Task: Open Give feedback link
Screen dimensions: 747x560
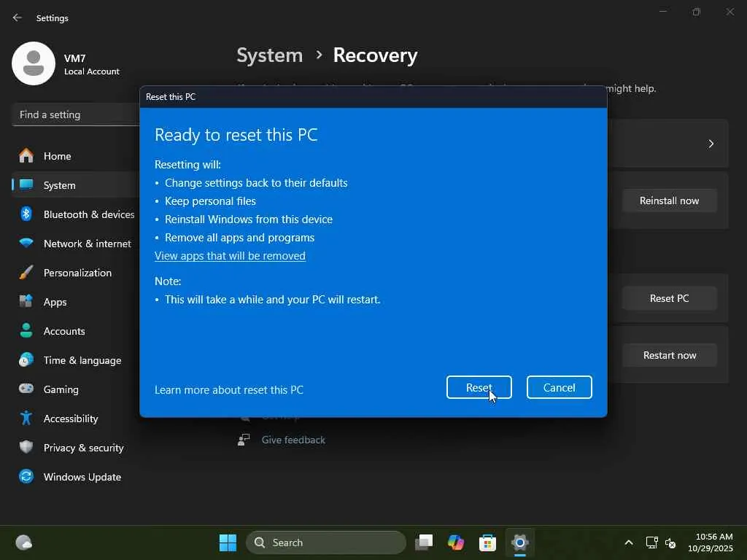Action: (x=293, y=440)
